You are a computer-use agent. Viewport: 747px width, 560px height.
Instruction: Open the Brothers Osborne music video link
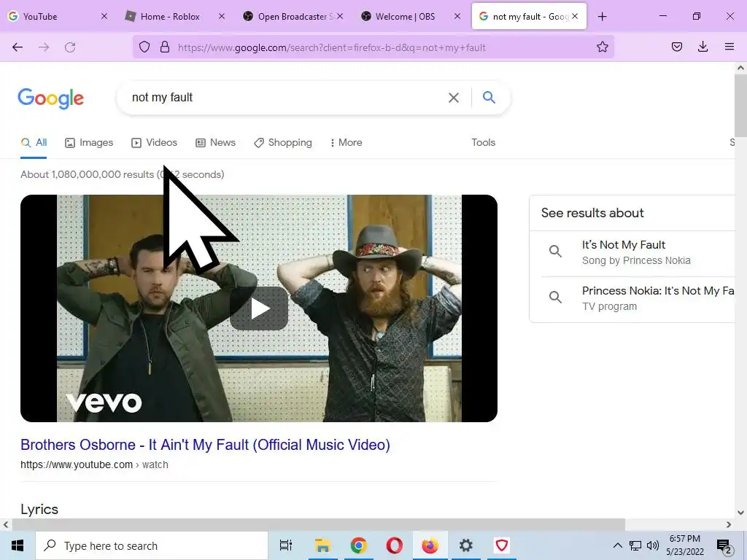tap(205, 445)
